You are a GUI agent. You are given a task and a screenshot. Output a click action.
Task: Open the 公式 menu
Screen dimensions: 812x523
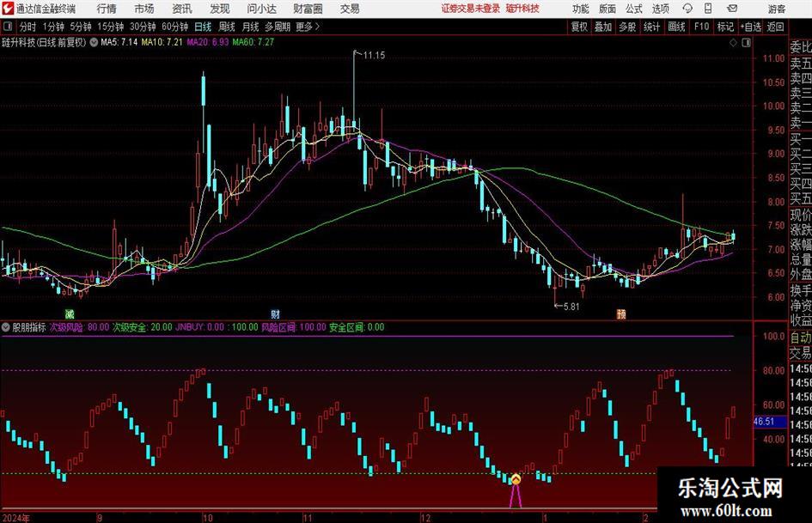(x=634, y=9)
